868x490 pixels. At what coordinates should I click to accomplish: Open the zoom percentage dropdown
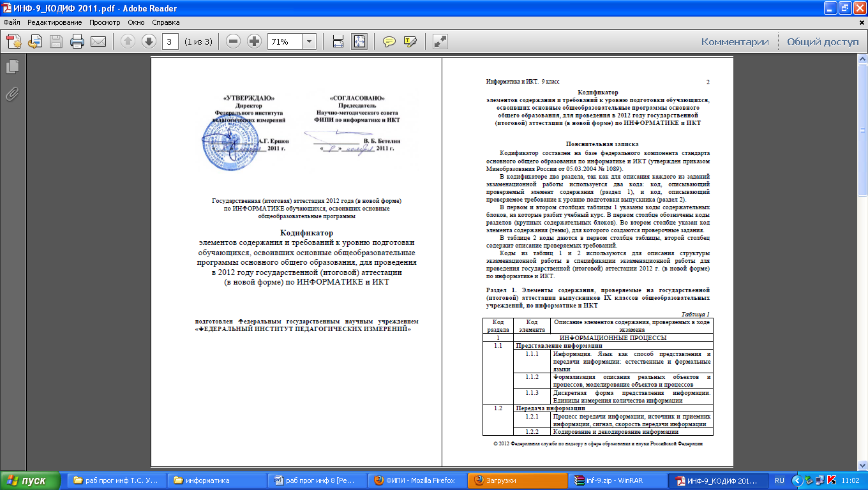pyautogui.click(x=310, y=41)
